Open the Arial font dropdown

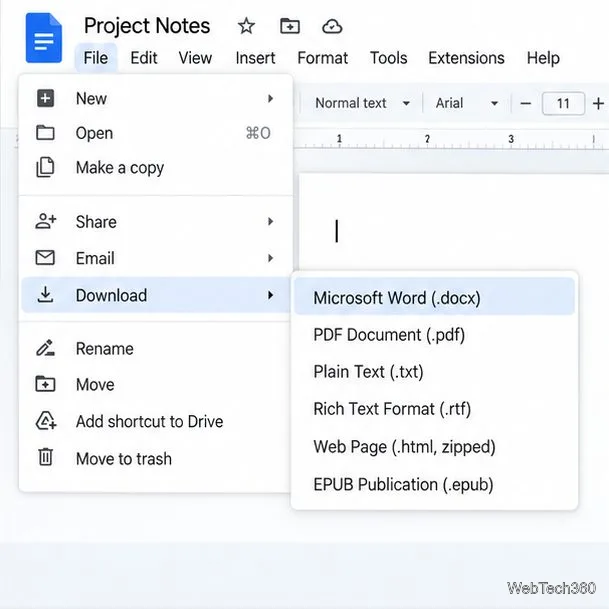click(467, 103)
